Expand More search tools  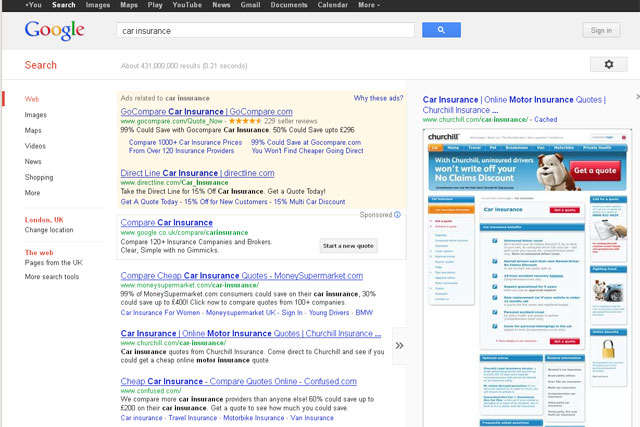click(x=52, y=276)
